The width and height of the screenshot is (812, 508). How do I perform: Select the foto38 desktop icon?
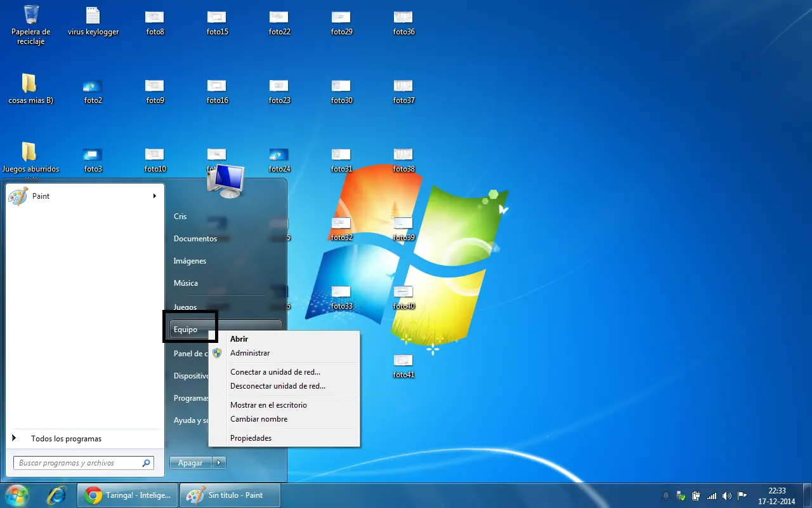(x=403, y=159)
